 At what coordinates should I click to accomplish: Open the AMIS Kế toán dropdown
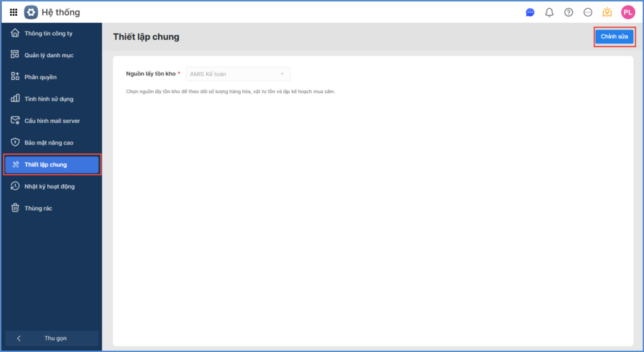[x=238, y=74]
